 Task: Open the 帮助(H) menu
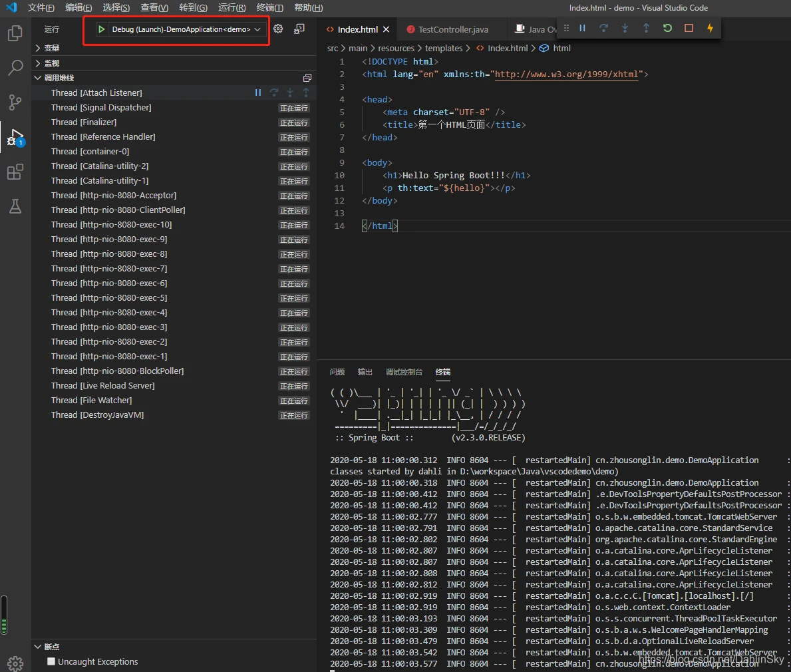[308, 7]
